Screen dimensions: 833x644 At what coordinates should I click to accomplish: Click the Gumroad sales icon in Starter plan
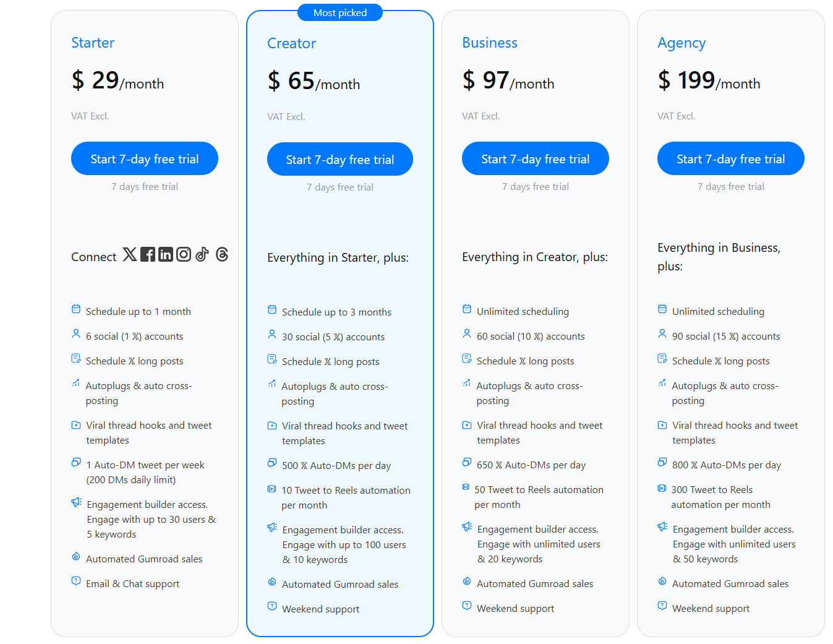tap(76, 556)
